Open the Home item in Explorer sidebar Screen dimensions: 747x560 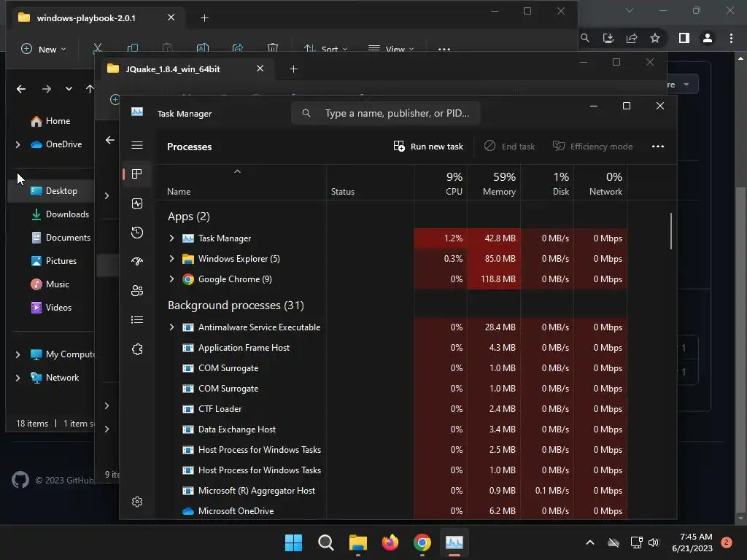tap(50, 121)
